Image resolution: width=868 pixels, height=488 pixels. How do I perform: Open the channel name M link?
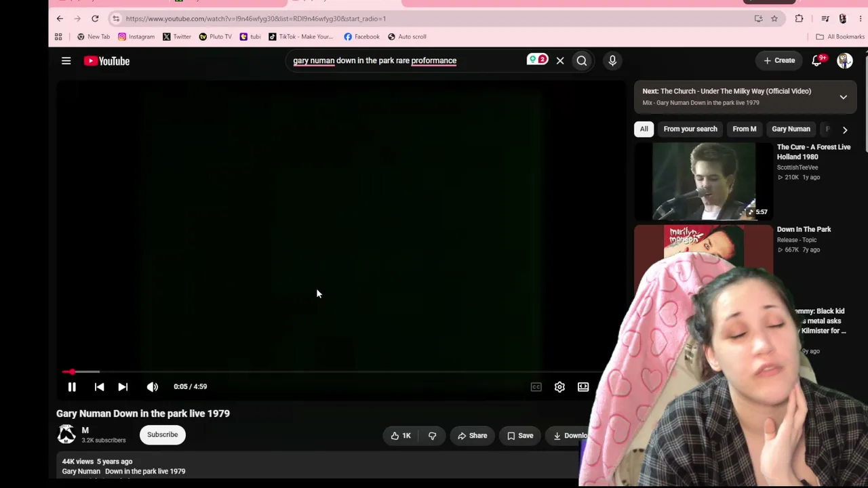click(x=85, y=430)
